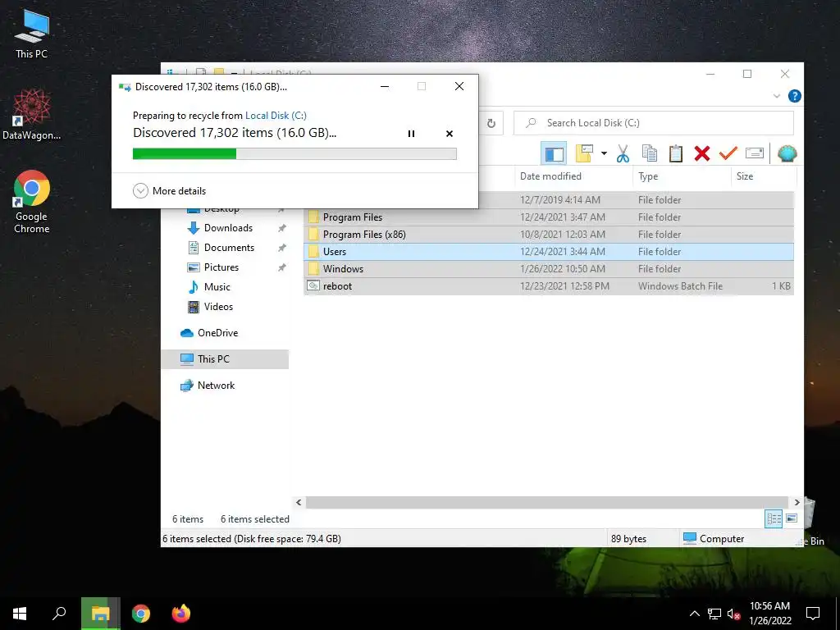The image size is (840, 630).
Task: Click the horizontal scrollbar thumb
Action: click(x=547, y=503)
